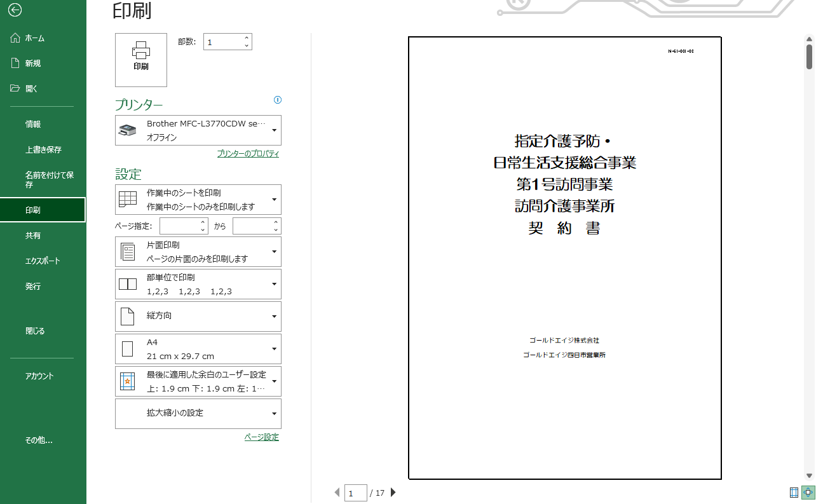Open the New file menu item
816x504 pixels.
(33, 64)
